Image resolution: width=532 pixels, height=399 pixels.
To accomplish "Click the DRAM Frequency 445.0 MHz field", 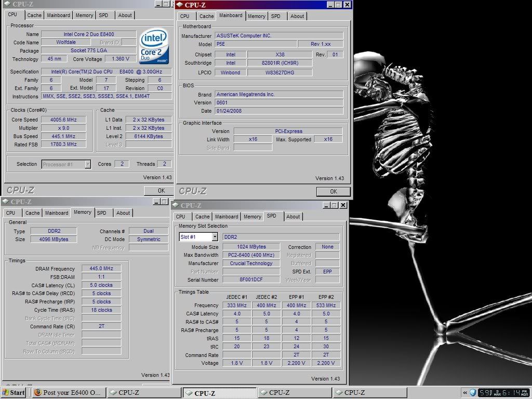I will pos(101,269).
